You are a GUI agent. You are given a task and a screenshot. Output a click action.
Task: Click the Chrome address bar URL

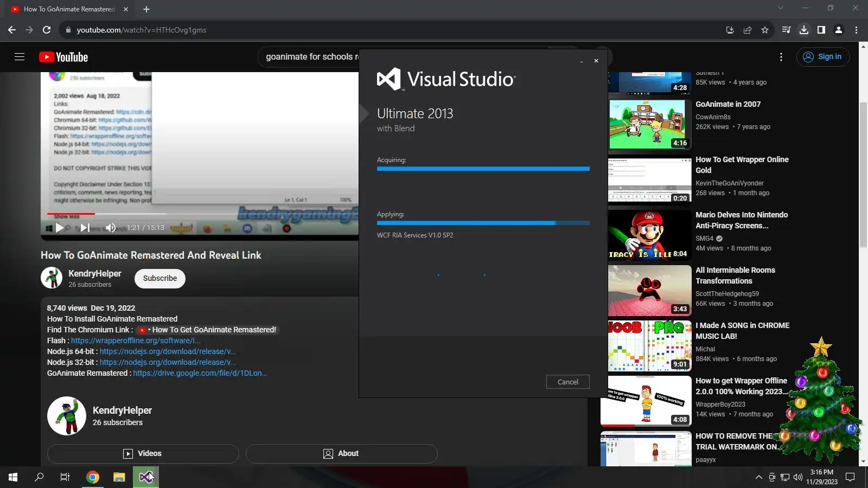point(142,30)
